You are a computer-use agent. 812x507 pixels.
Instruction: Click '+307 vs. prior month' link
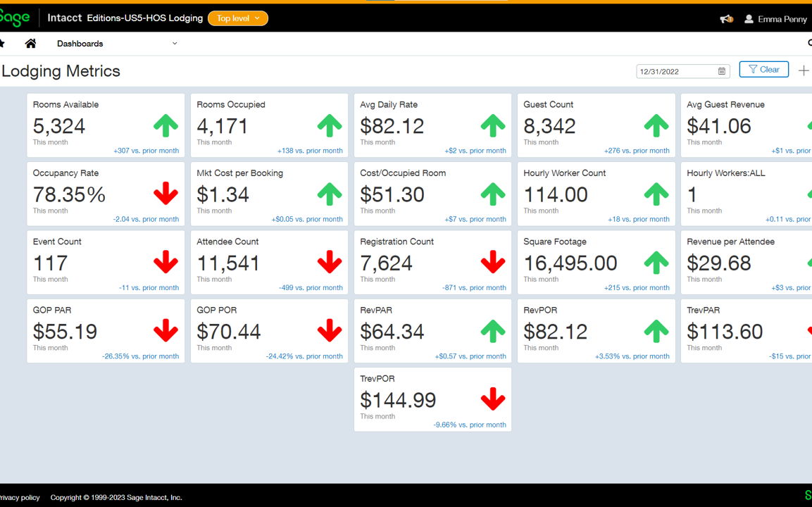pyautogui.click(x=146, y=151)
